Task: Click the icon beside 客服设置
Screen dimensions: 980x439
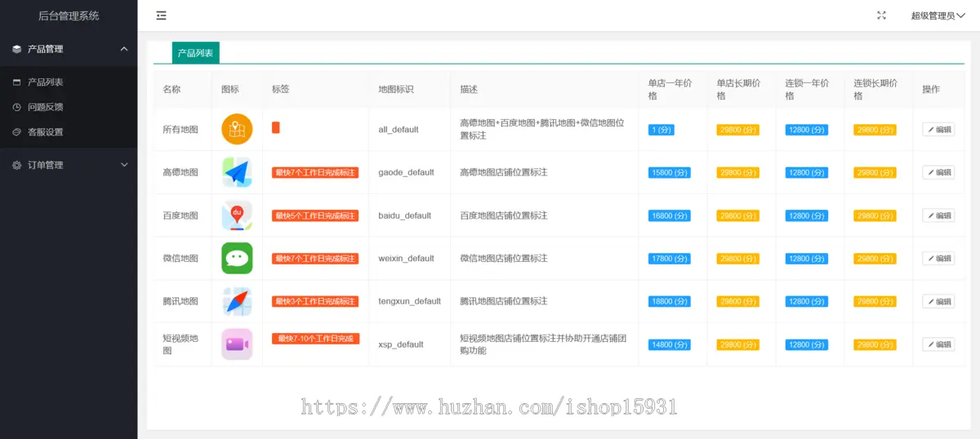Action: click(x=16, y=132)
